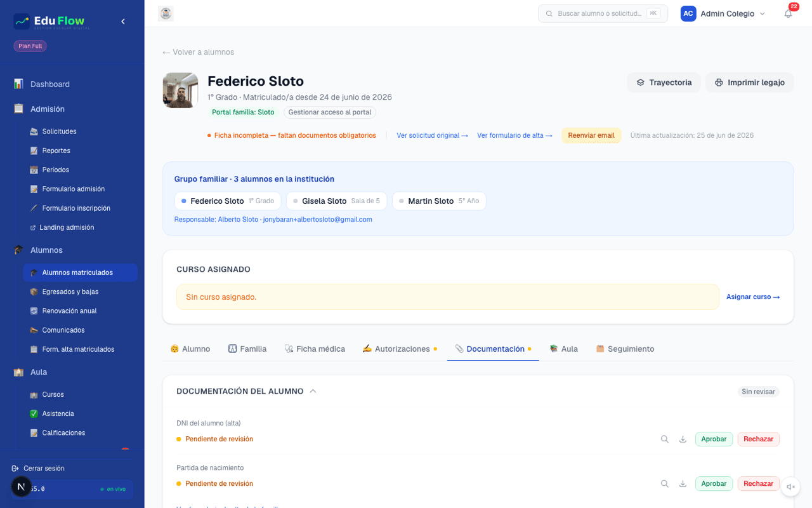812x508 pixels.
Task: Focus the Buscar alumno o solicitud search field
Action: point(603,13)
